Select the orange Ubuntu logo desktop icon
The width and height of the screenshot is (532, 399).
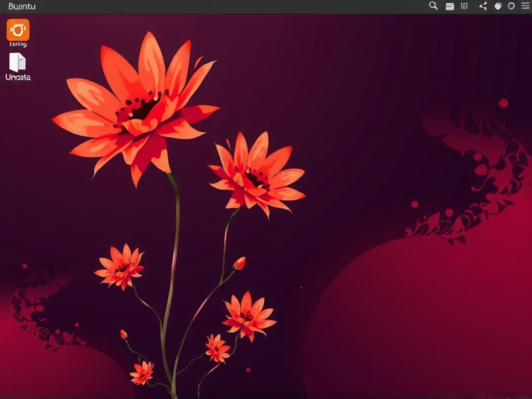(x=18, y=30)
